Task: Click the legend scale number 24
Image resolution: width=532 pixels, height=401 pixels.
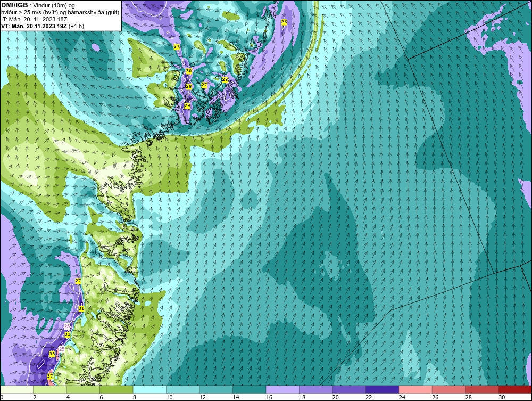Action: tap(402, 397)
